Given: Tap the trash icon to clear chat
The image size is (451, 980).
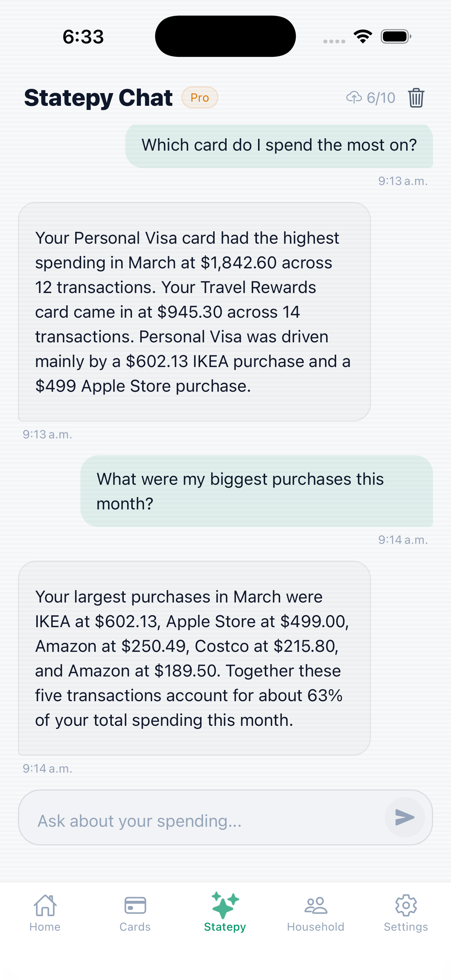Looking at the screenshot, I should pos(416,98).
